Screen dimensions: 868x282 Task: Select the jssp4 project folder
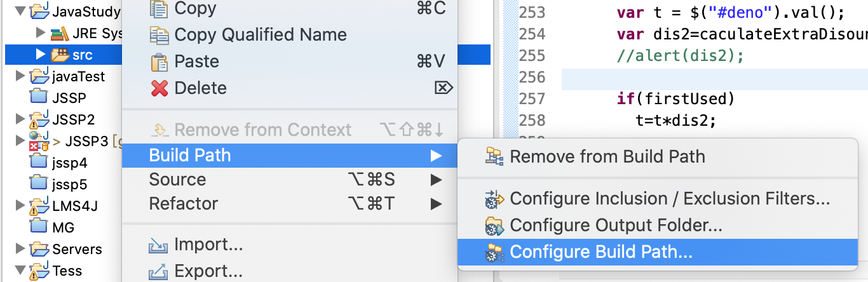pyautogui.click(x=69, y=163)
